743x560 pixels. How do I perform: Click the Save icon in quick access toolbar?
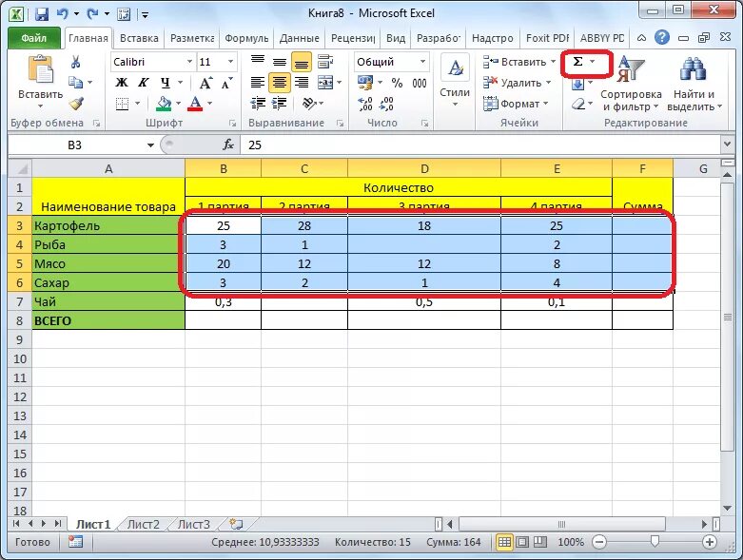pyautogui.click(x=42, y=13)
